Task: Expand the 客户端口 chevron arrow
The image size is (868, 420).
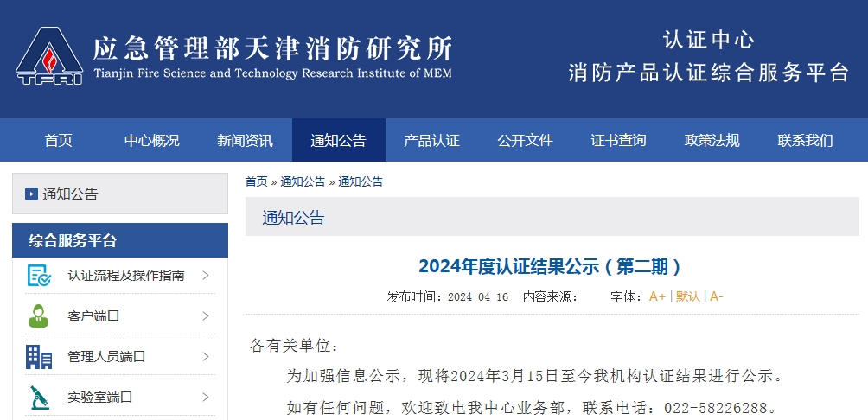Action: pos(206,316)
